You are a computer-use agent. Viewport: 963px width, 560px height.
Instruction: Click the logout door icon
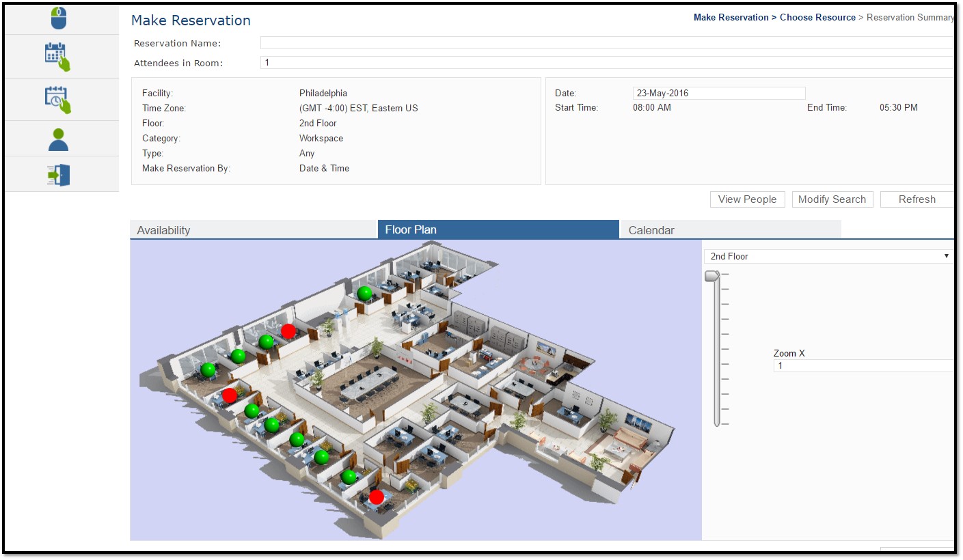click(x=59, y=175)
